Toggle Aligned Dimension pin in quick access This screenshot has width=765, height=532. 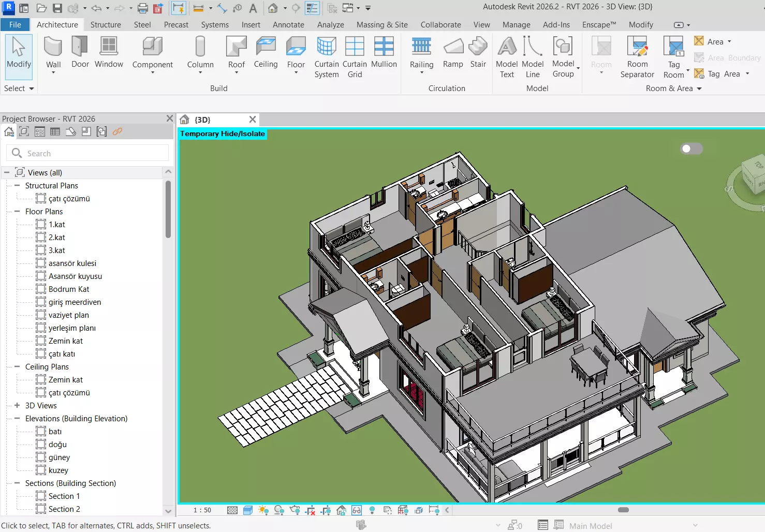coord(179,8)
